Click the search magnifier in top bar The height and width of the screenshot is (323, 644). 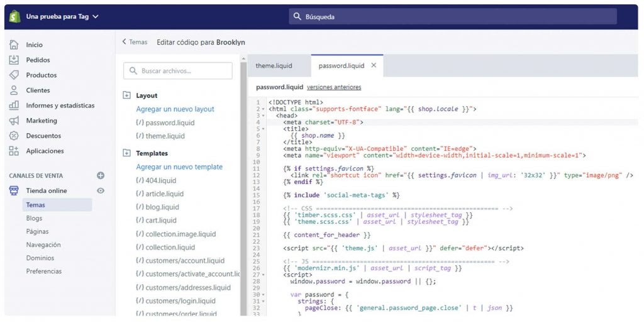pyautogui.click(x=297, y=16)
